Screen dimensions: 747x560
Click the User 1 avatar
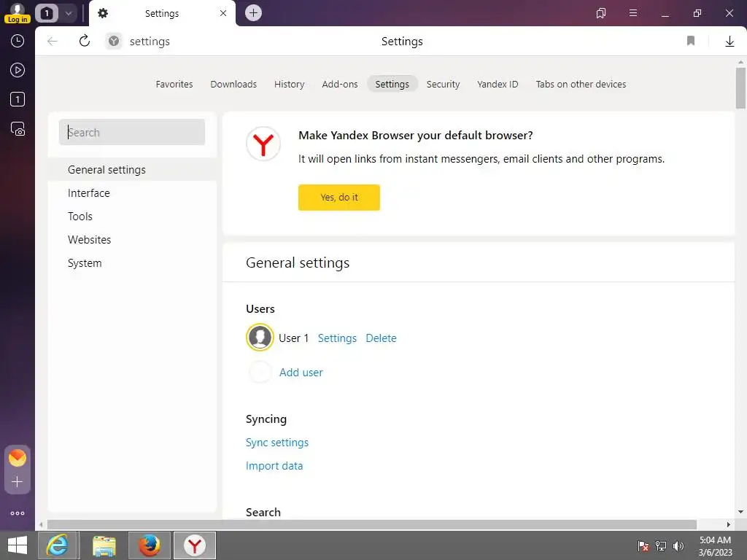tap(260, 337)
